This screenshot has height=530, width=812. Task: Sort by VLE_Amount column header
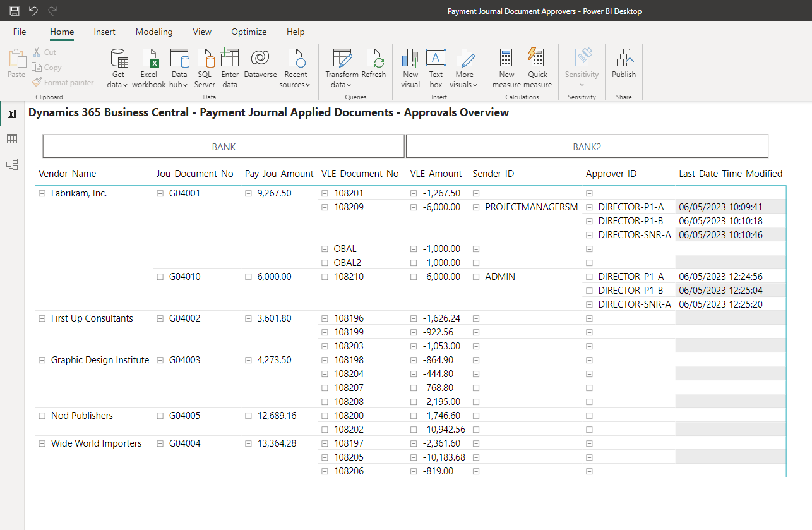coord(436,174)
